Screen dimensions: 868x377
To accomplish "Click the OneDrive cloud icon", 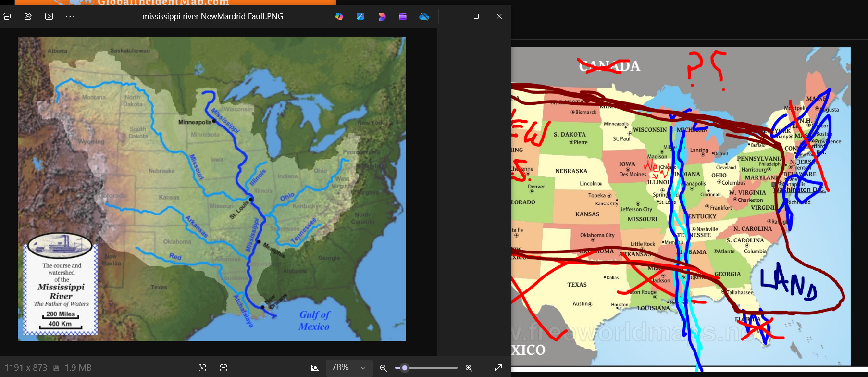I will click(424, 16).
